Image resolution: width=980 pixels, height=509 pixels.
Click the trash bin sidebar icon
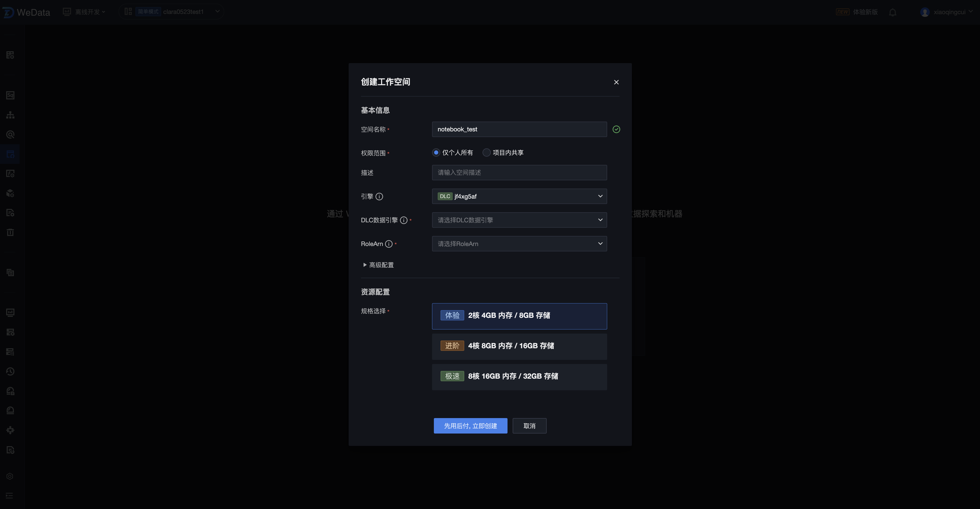point(10,232)
